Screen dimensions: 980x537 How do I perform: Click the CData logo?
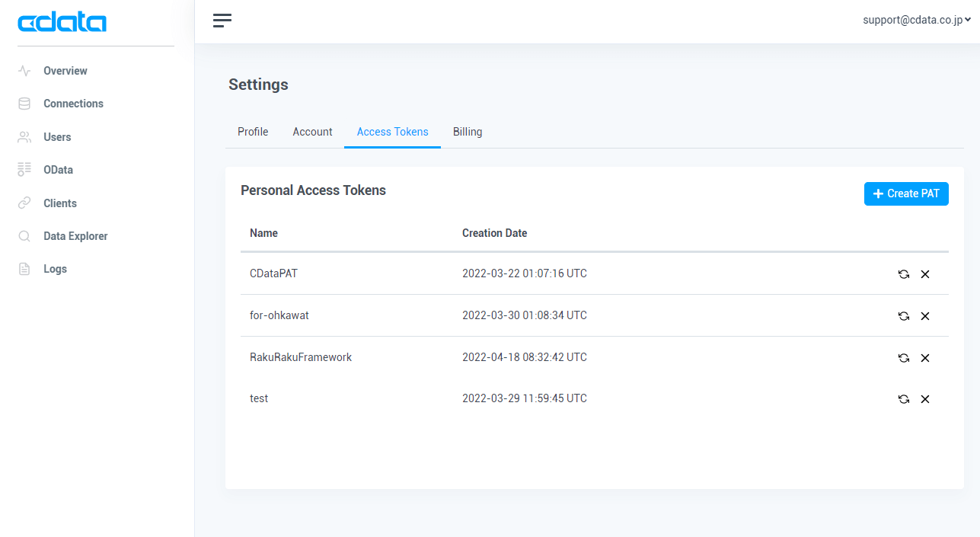[62, 24]
